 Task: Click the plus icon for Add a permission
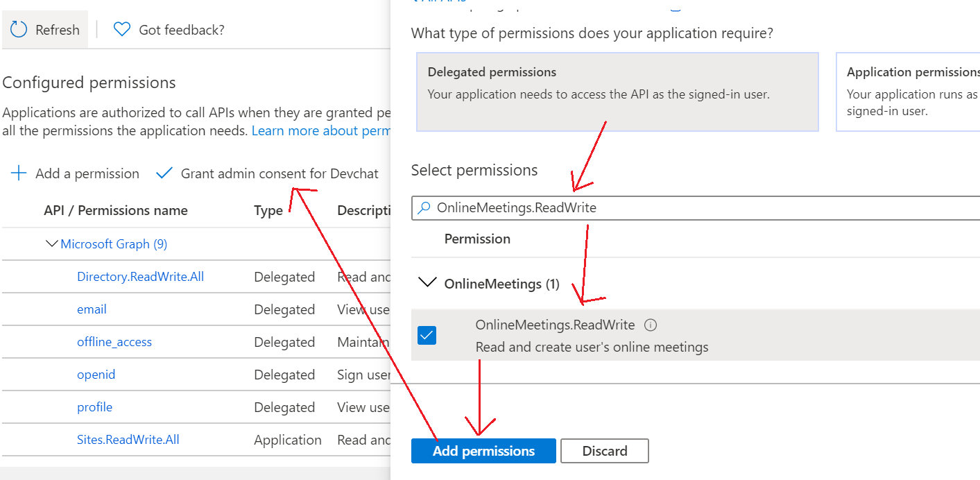point(19,173)
